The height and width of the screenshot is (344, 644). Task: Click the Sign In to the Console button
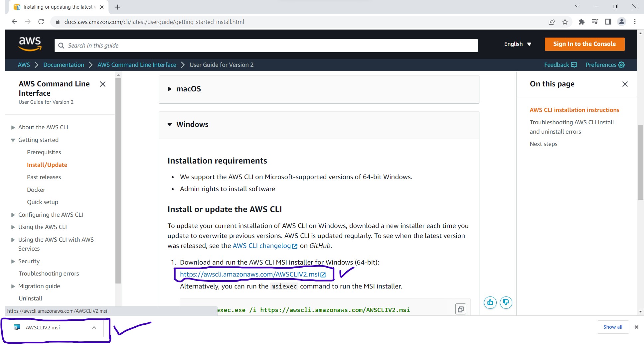584,44
